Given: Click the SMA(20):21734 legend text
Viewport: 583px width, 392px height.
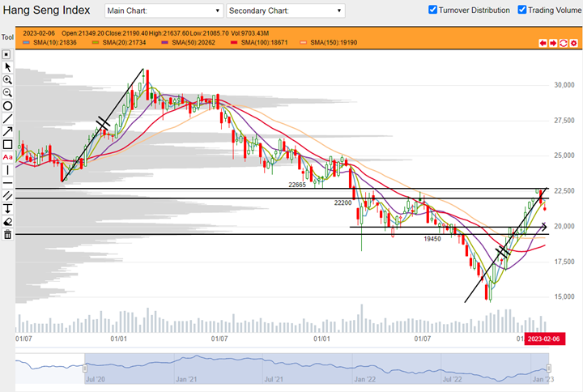Looking at the screenshot, I should (124, 42).
